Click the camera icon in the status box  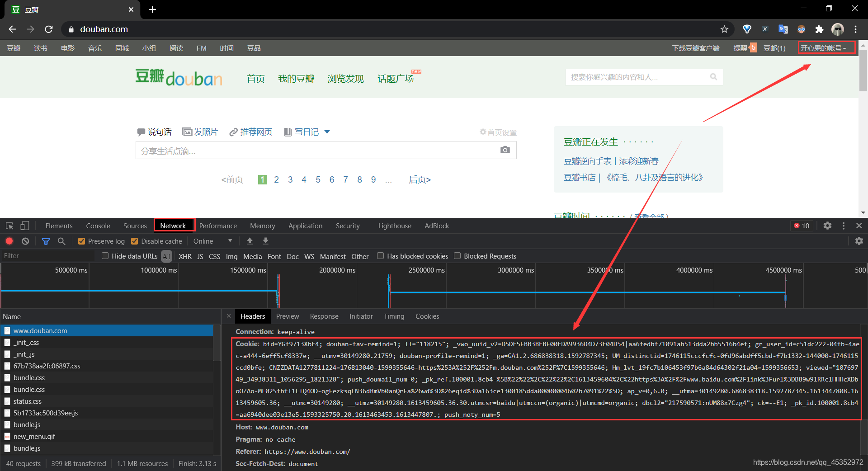point(505,150)
